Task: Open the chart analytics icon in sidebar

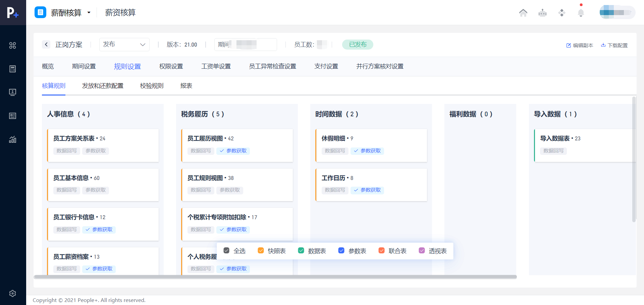Action: 13,139
